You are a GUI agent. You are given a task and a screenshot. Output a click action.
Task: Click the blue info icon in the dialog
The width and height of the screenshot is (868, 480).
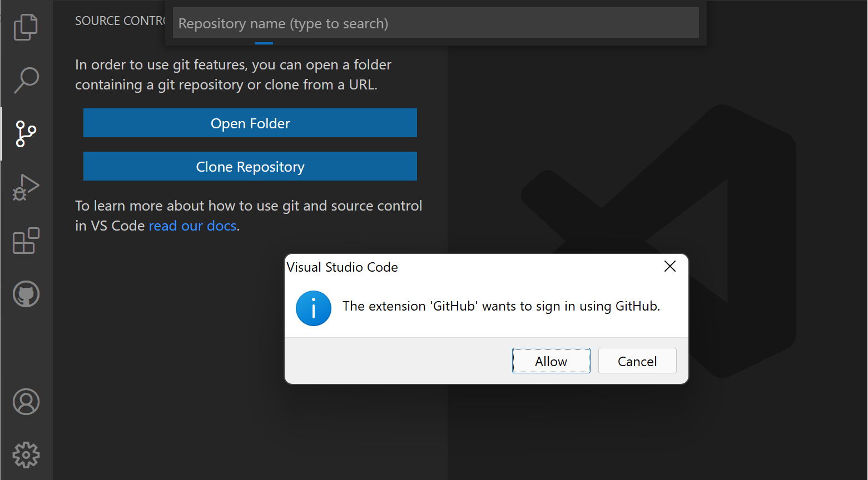(x=313, y=308)
